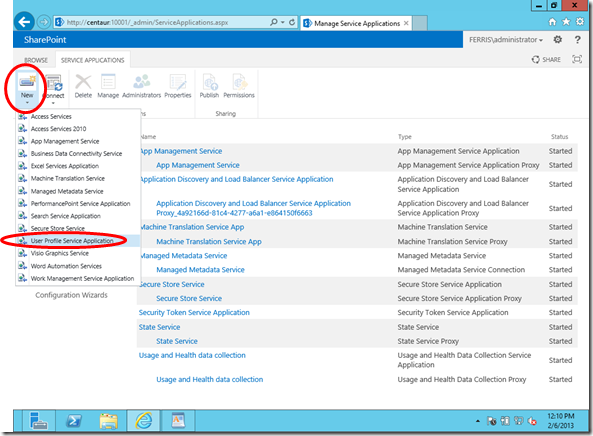The height and width of the screenshot is (436, 593).
Task: Open Security Token Service Application link
Action: coord(194,313)
